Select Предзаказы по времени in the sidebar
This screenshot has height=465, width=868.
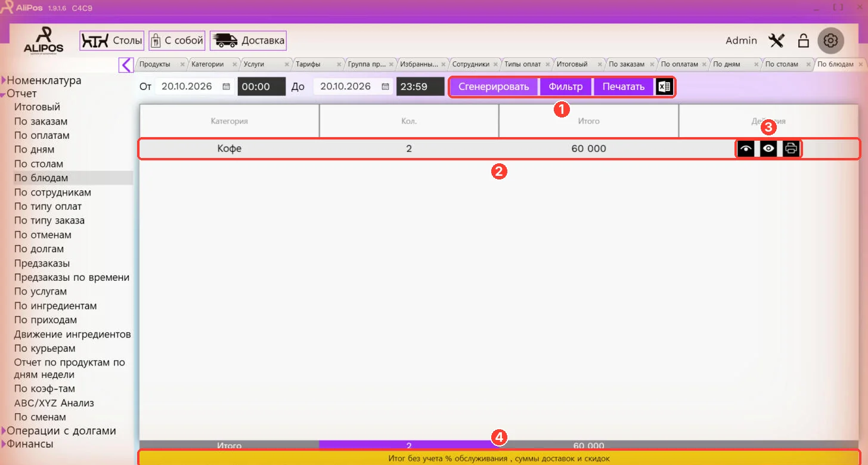[x=72, y=277]
